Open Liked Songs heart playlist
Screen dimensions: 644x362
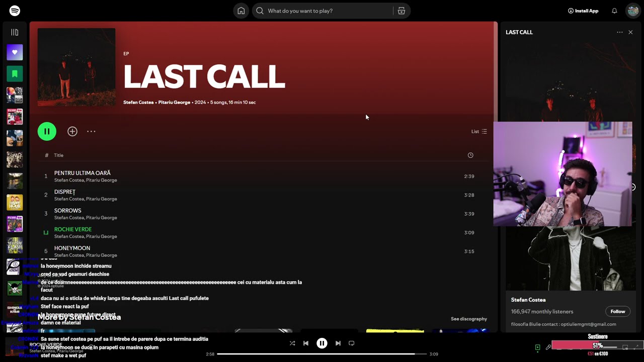tap(15, 52)
